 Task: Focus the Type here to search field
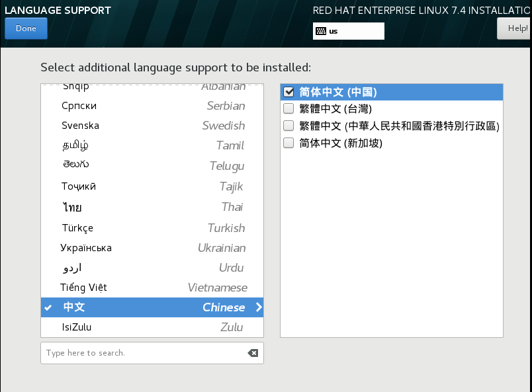coord(152,353)
